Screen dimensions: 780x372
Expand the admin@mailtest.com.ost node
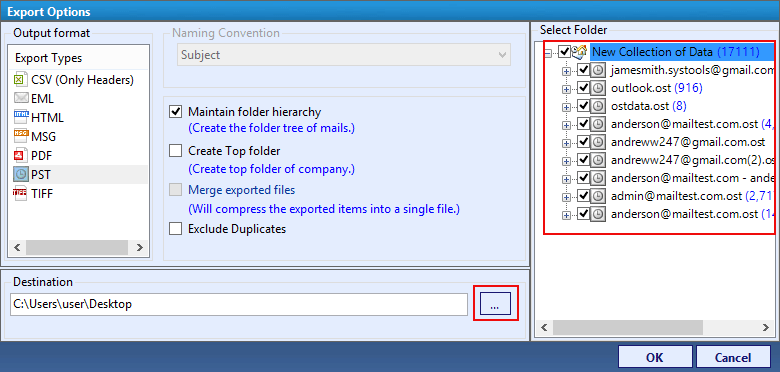(x=566, y=197)
